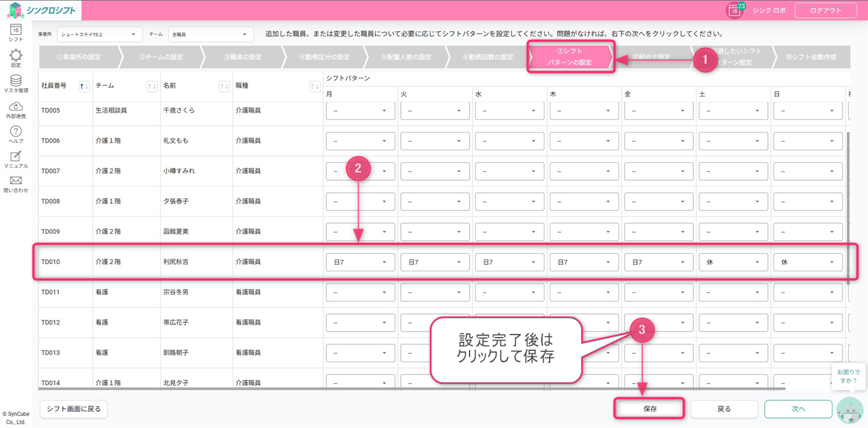The height and width of the screenshot is (428, 868).
Task: Click the 保存 button
Action: pyautogui.click(x=650, y=409)
